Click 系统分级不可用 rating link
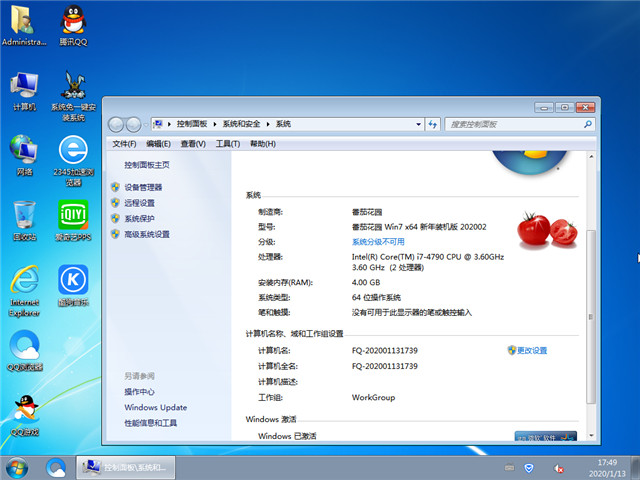The height and width of the screenshot is (480, 640). click(378, 242)
